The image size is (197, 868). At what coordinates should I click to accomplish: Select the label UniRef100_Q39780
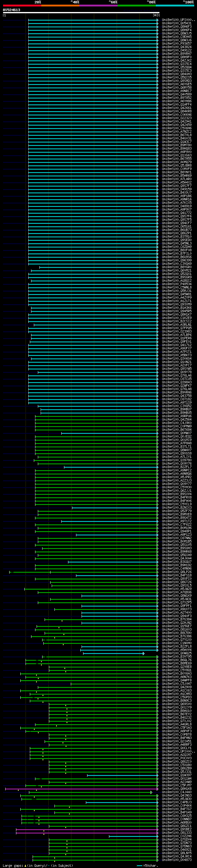point(176,460)
